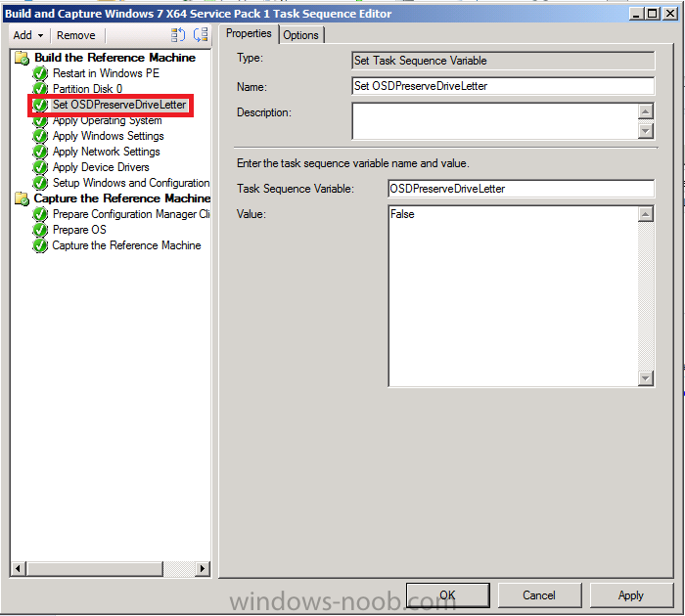Viewport: 685px width, 616px height.
Task: Select the Apply Windows Settings step
Action: click(108, 136)
